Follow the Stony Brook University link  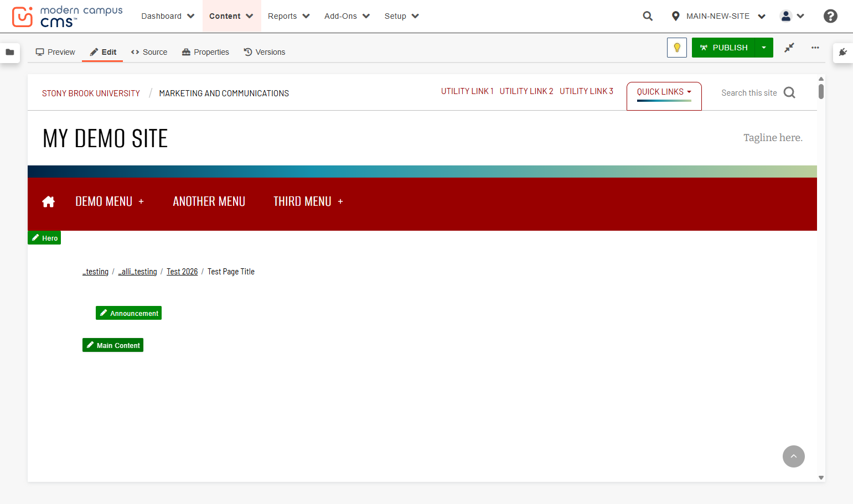point(91,93)
